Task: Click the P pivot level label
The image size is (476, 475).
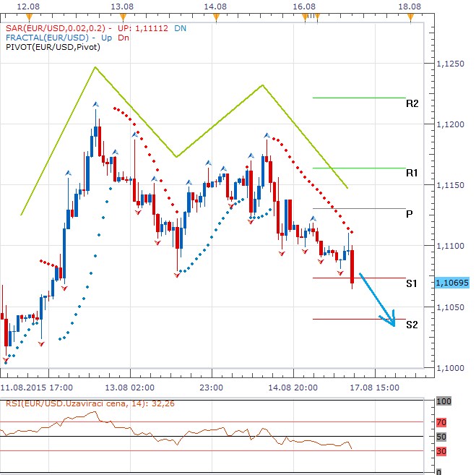Action: [x=410, y=214]
